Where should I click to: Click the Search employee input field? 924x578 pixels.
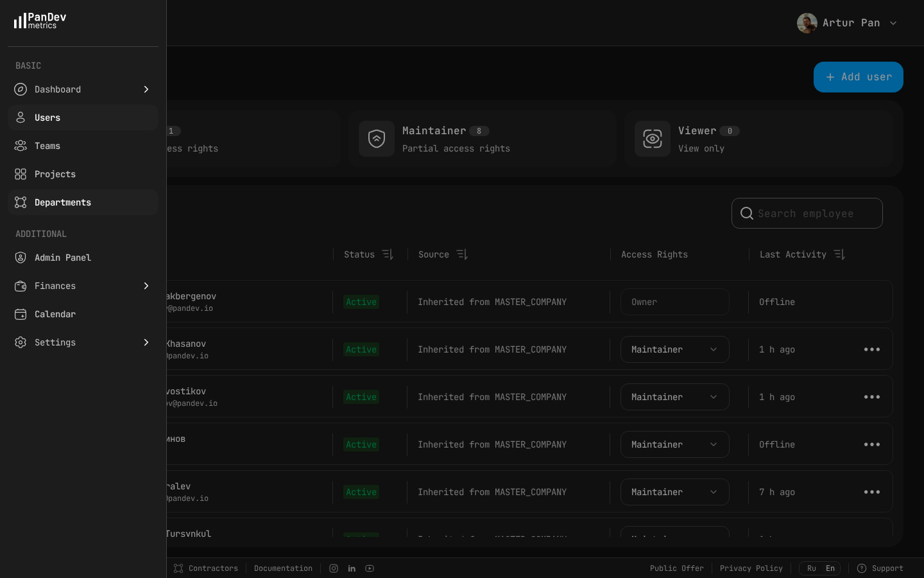coord(807,213)
